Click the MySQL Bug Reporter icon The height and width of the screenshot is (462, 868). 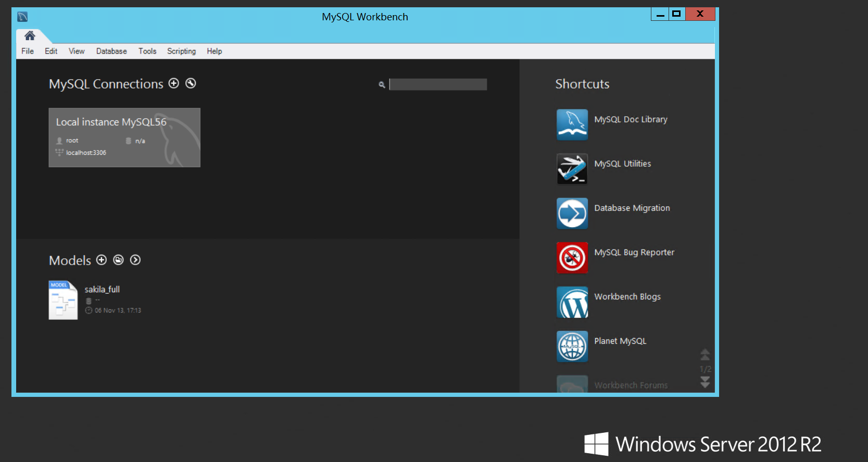point(572,257)
